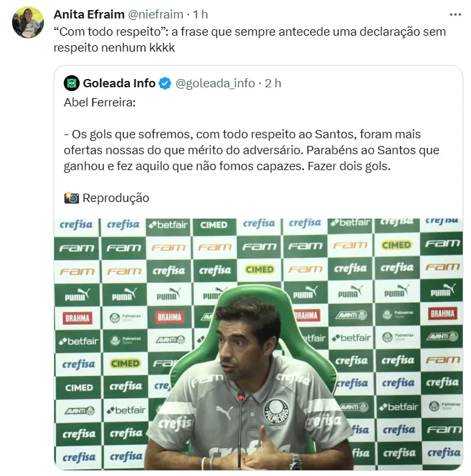Open the Abel Ferreira press conference photo
Image resolution: width=471 pixels, height=476 pixels.
[x=258, y=344]
